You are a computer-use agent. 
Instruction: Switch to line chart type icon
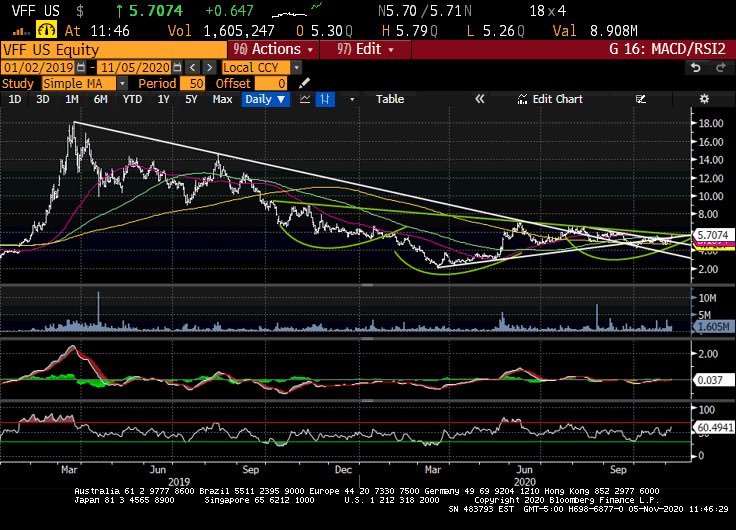[305, 99]
